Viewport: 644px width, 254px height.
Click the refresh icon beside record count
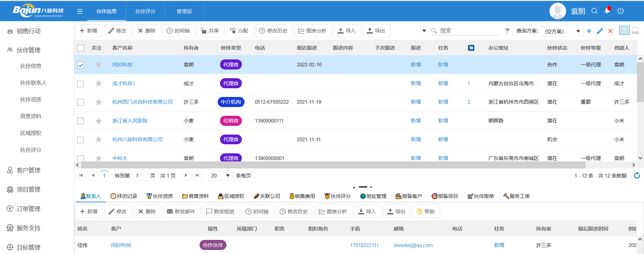pyautogui.click(x=637, y=175)
